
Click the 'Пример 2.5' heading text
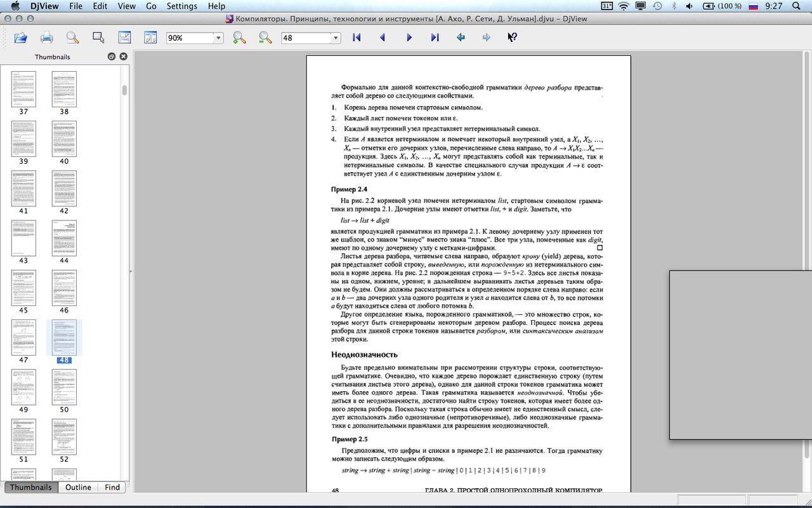(x=350, y=439)
